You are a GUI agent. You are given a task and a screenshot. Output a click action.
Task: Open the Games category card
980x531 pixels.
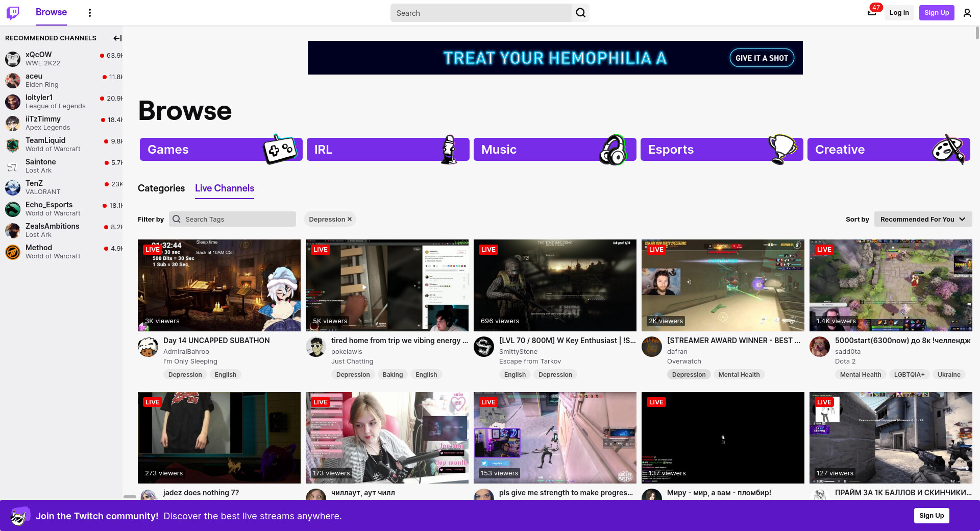click(220, 150)
